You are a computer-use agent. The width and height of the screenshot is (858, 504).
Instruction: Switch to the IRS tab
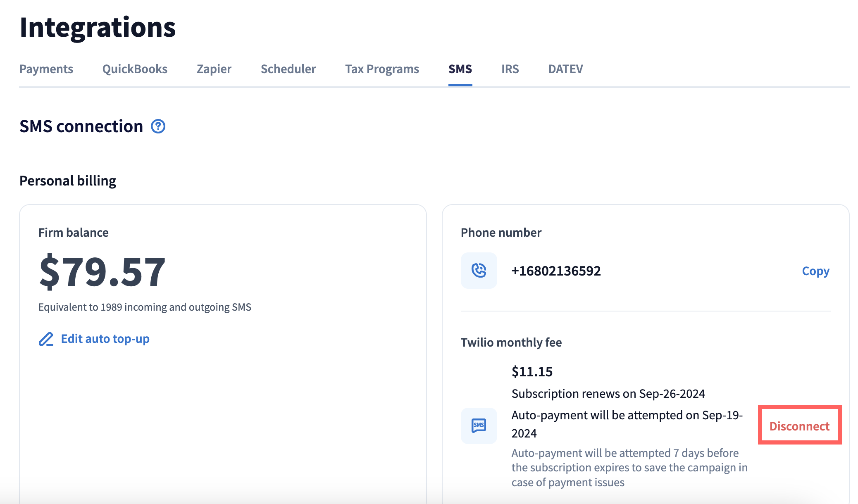(510, 69)
